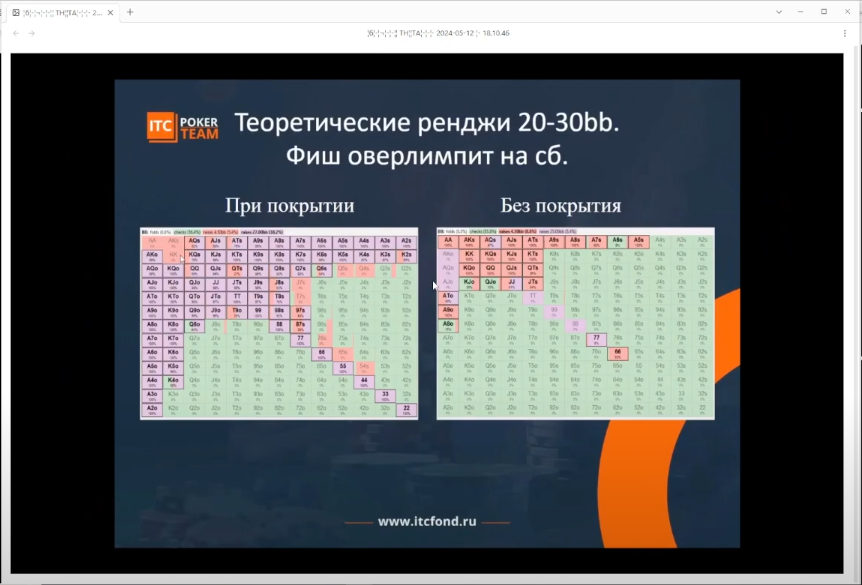Click the 55 cell in 'При покрытии' chart
Screen dimensions: 862x585
coord(343,368)
